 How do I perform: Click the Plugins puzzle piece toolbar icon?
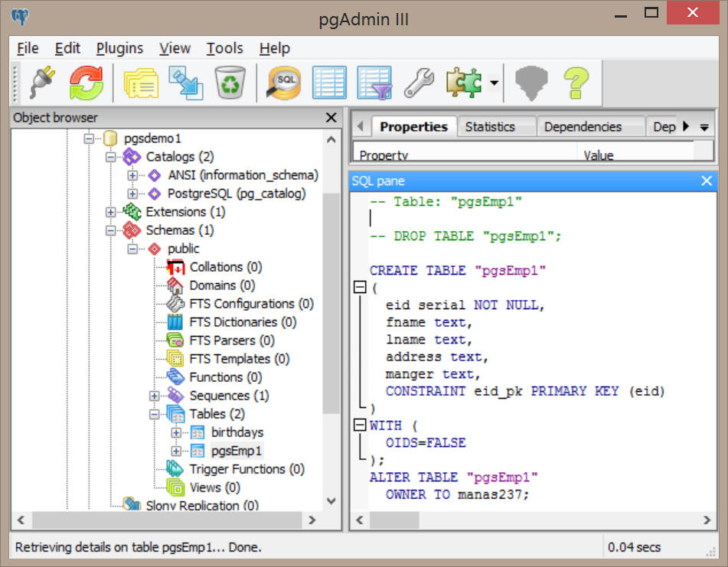pyautogui.click(x=464, y=83)
